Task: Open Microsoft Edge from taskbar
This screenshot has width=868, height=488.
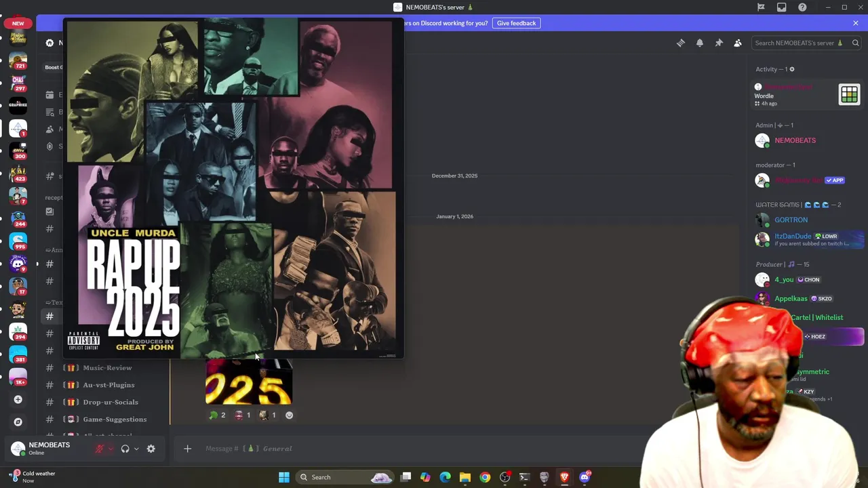Action: tap(445, 477)
